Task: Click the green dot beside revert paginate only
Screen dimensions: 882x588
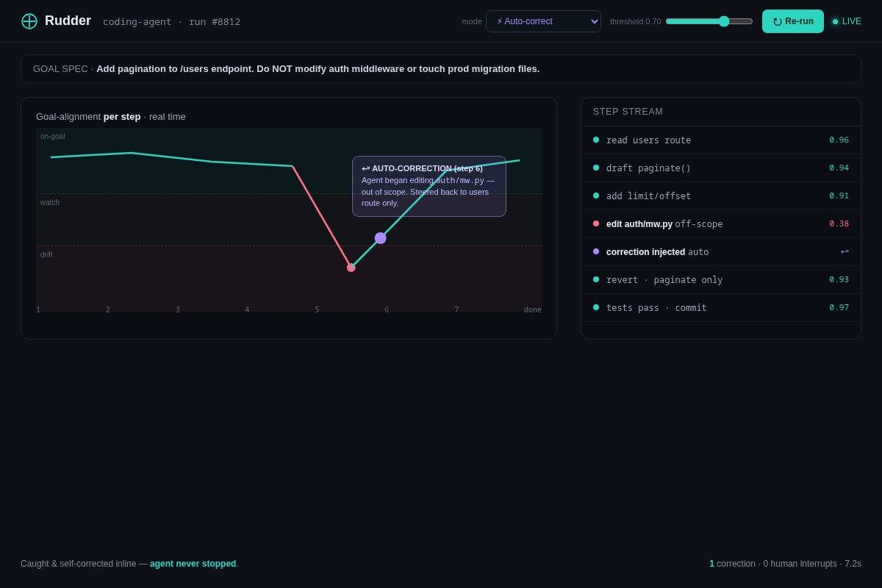Action: [596, 279]
